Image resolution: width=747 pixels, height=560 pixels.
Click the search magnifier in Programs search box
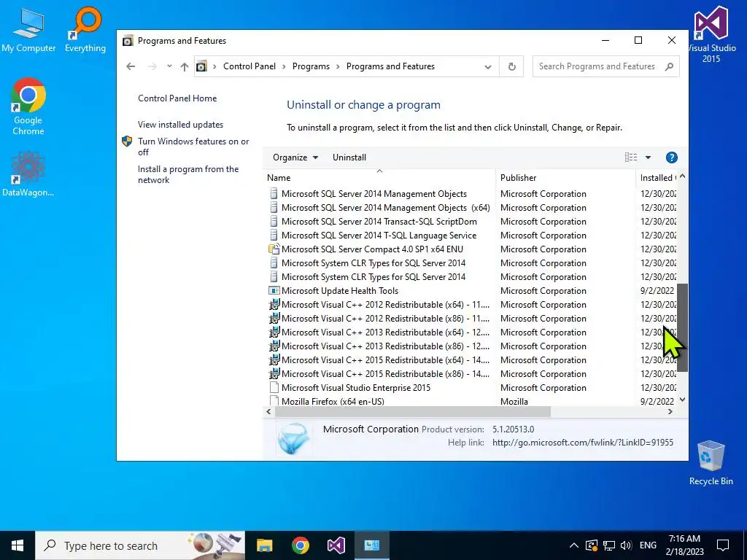(x=670, y=66)
